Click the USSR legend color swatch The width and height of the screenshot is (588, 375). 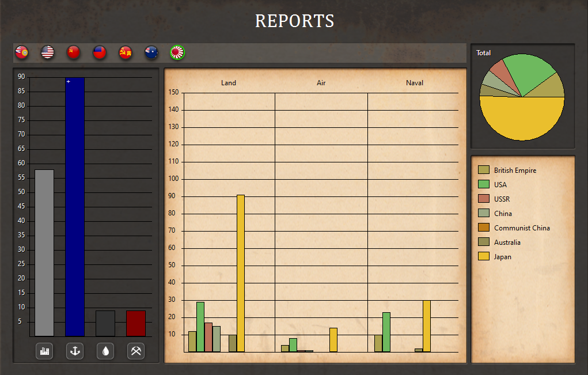[484, 198]
